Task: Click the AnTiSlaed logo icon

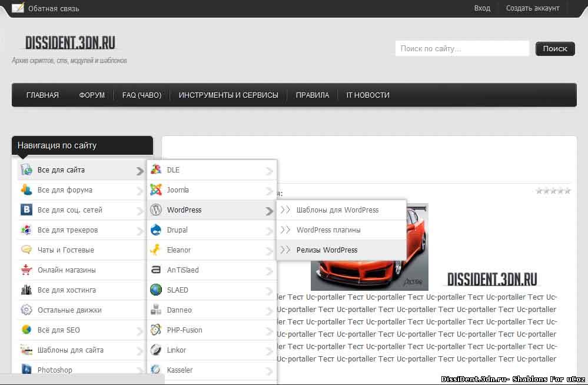Action: 155,270
